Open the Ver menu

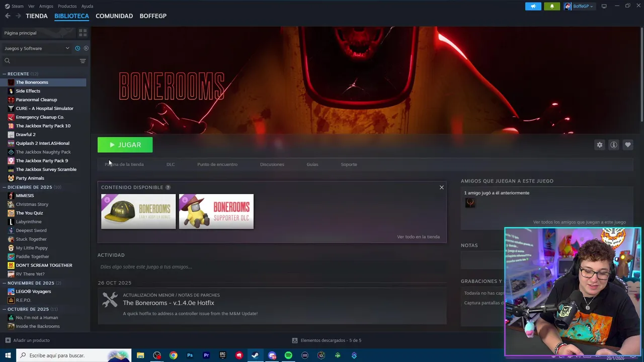(31, 6)
